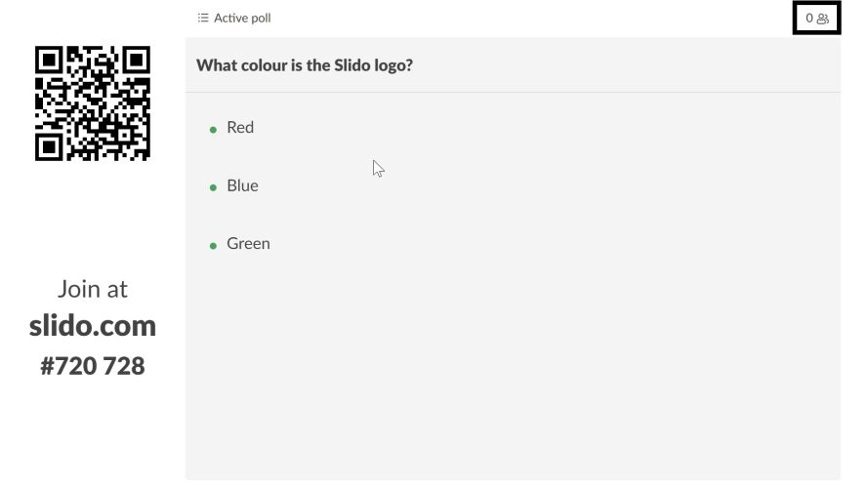Click the event code #720 728

point(93,366)
